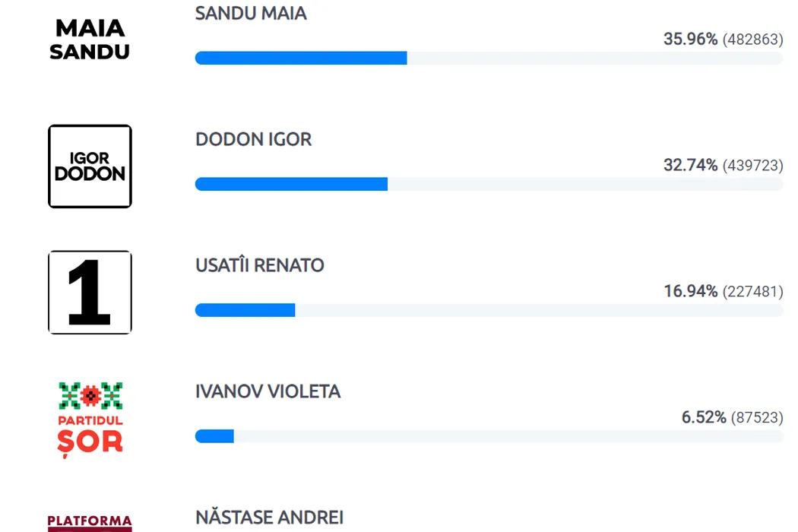Open the IVANOV VIOLETA candidate entry
This screenshot has width=798, height=532.
click(268, 391)
